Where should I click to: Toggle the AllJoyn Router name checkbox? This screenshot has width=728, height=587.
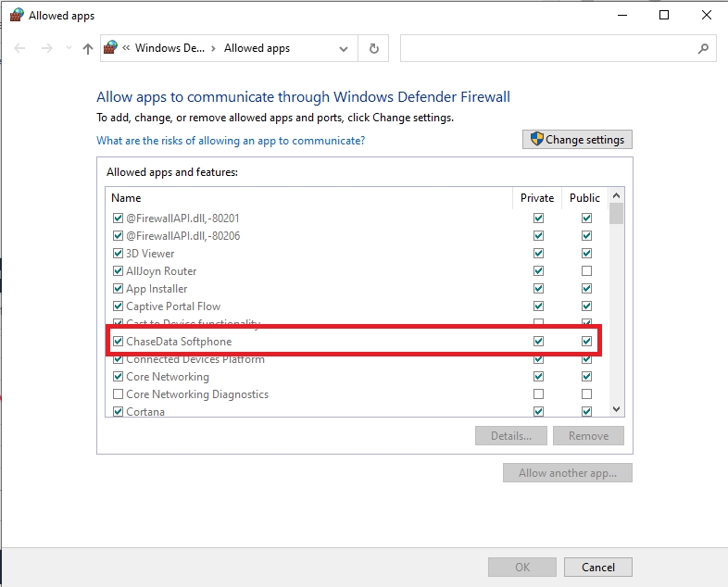click(118, 270)
